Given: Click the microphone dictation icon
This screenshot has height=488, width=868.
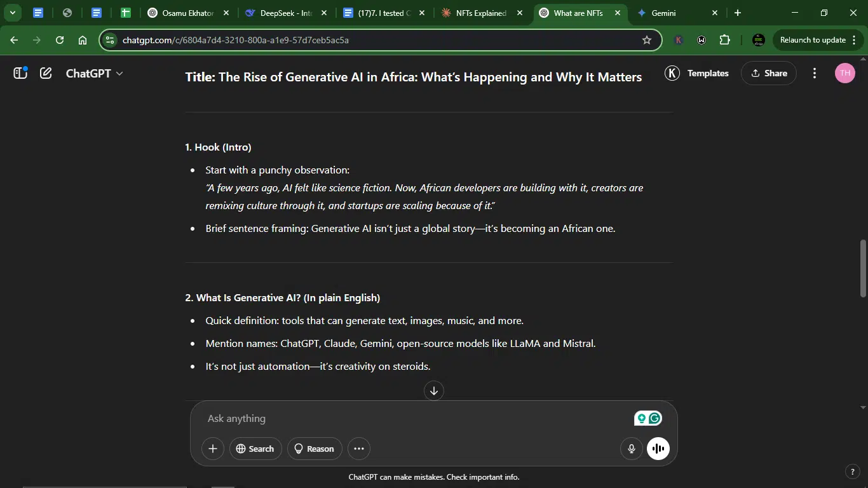Looking at the screenshot, I should [x=632, y=449].
